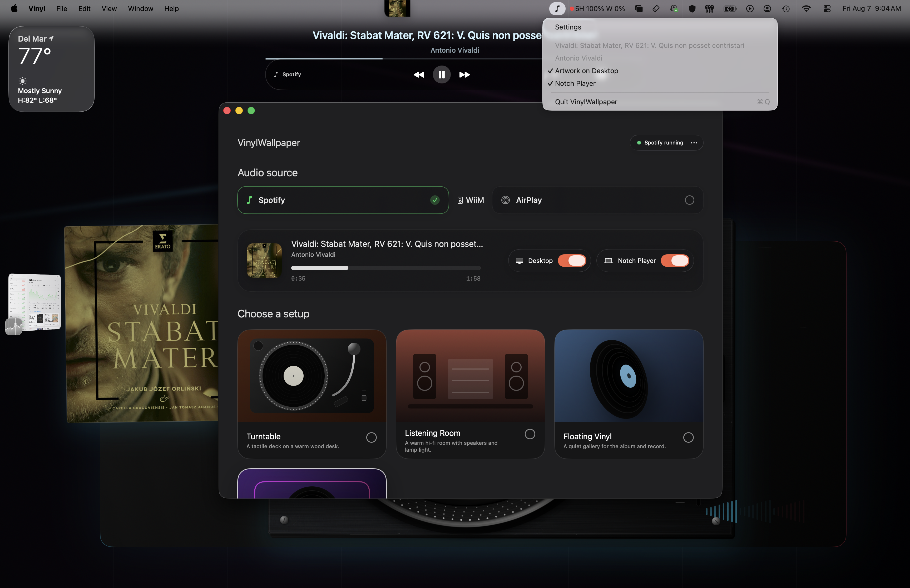Image resolution: width=910 pixels, height=588 pixels.
Task: Click the battery charging status icon
Action: click(730, 8)
